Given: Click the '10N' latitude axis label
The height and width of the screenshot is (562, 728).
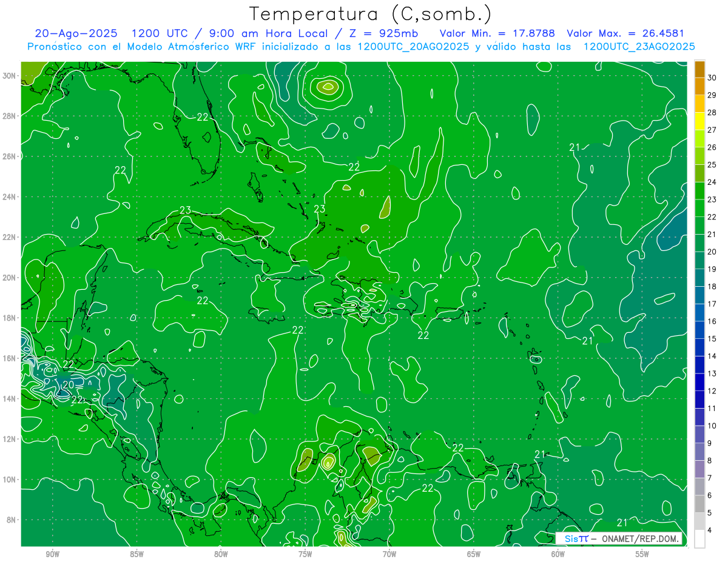Looking at the screenshot, I should click(x=9, y=480).
